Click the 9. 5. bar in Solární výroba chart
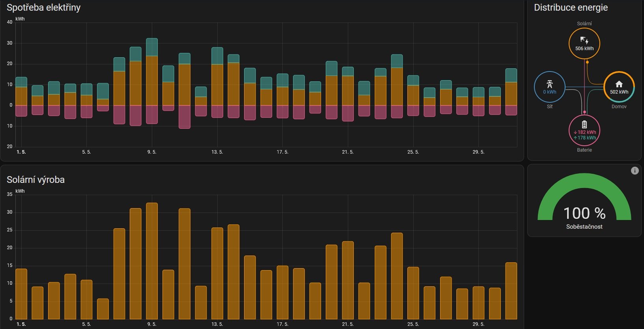This screenshot has width=644, height=329. point(152,261)
